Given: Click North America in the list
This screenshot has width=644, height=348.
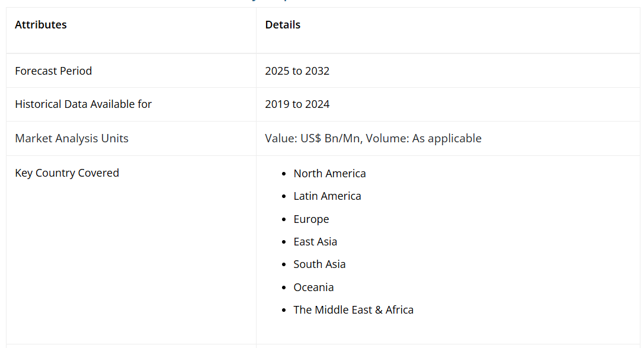Looking at the screenshot, I should [x=329, y=174].
